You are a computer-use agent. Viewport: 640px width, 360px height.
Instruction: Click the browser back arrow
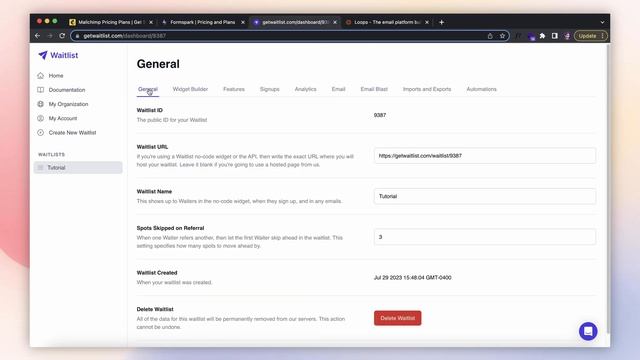coord(38,36)
